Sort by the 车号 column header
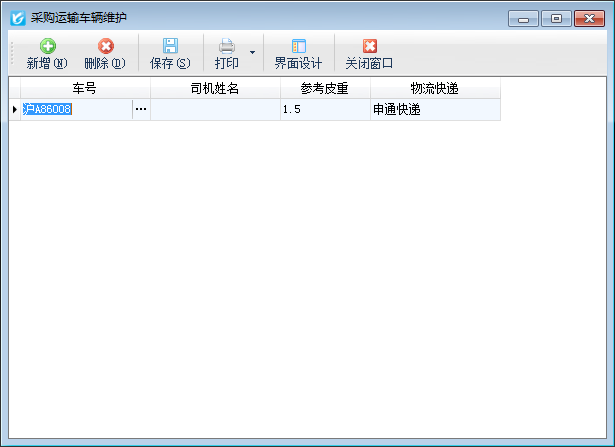The height and width of the screenshot is (447, 615). [84, 89]
